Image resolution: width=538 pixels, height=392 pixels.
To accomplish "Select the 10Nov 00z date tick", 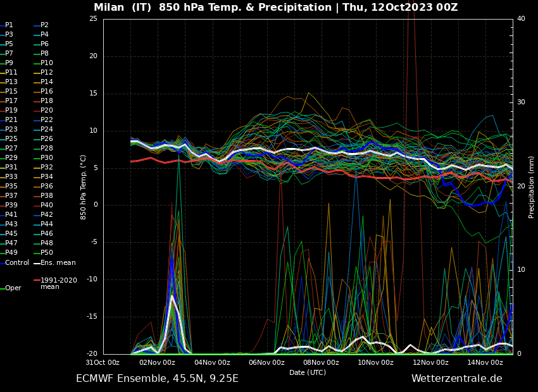I will tap(376, 362).
